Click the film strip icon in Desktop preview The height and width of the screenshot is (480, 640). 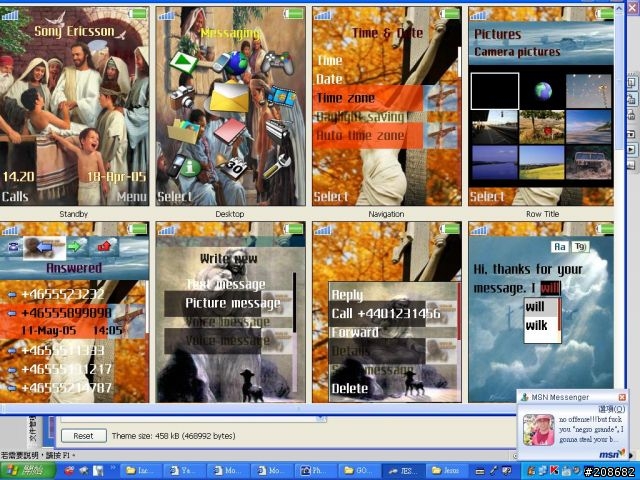(282, 97)
